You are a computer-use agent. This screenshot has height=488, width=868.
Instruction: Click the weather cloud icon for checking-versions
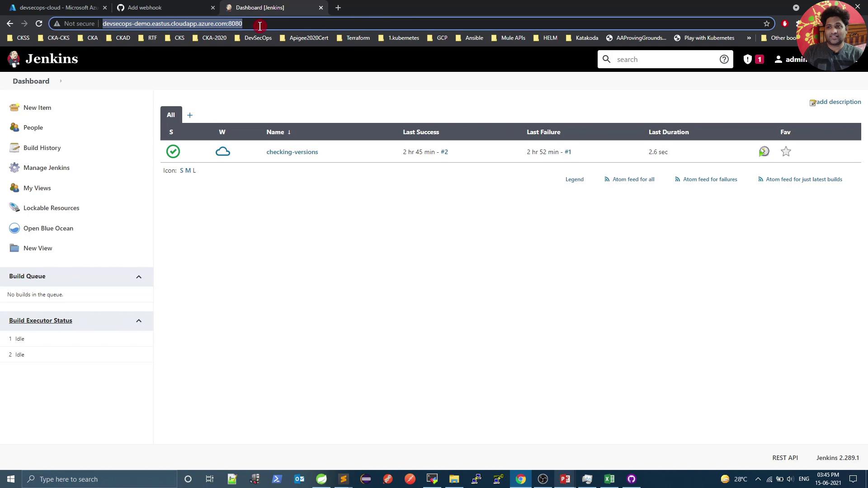pyautogui.click(x=223, y=152)
